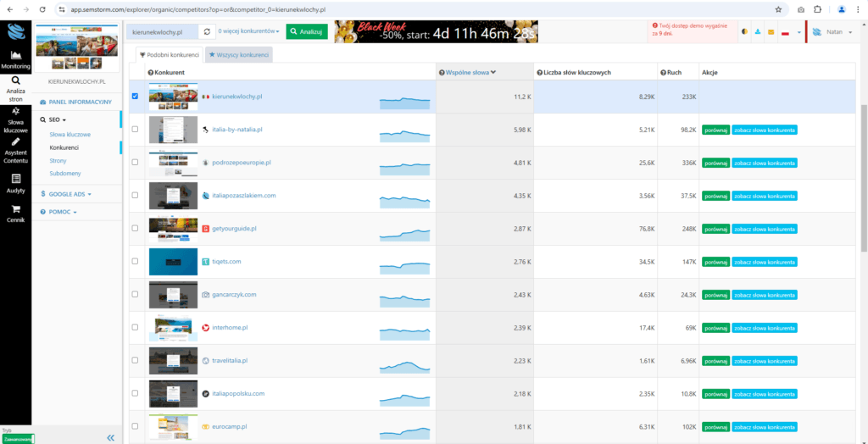Check the getyourguide.pl row checkbox
The image size is (868, 444).
[135, 228]
